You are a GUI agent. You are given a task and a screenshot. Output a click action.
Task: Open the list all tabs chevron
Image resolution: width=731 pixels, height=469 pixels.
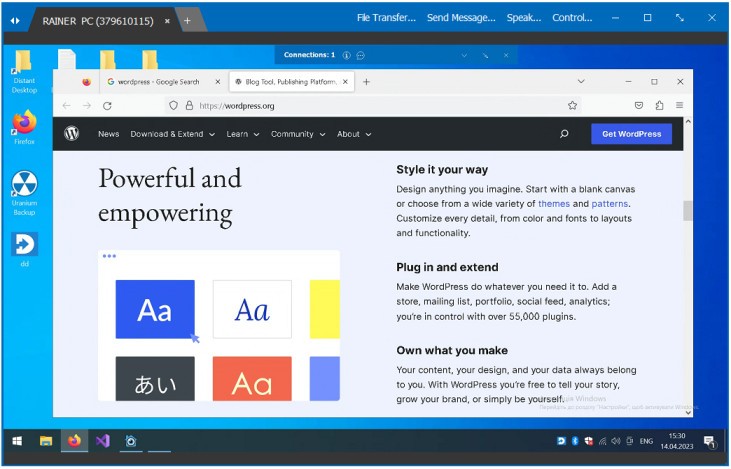[581, 82]
